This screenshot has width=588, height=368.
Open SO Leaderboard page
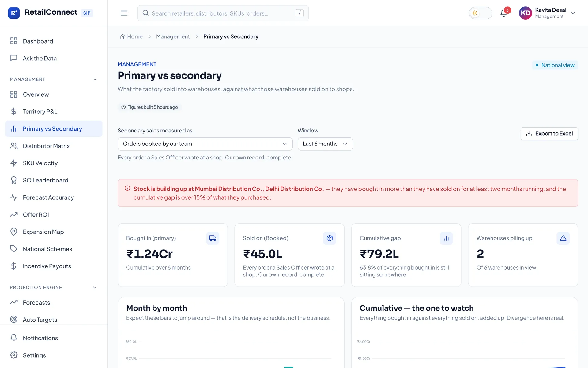point(54,180)
